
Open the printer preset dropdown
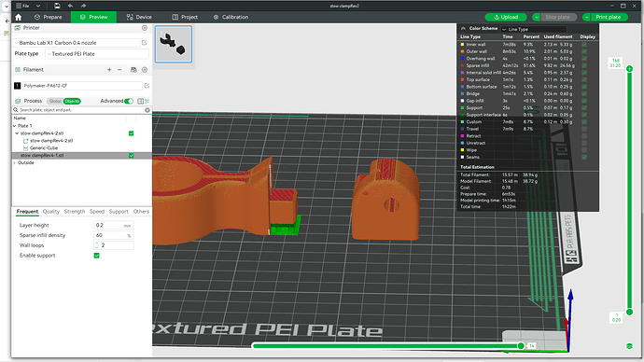point(77,43)
